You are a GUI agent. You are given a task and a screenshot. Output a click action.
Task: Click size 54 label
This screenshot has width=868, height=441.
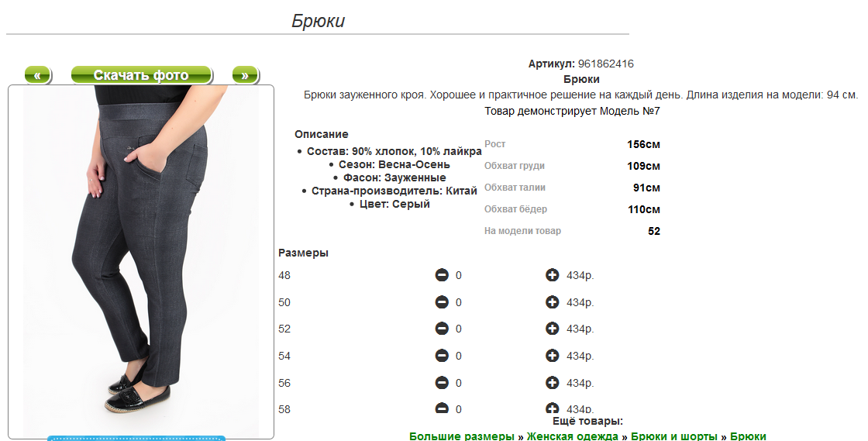click(x=284, y=357)
